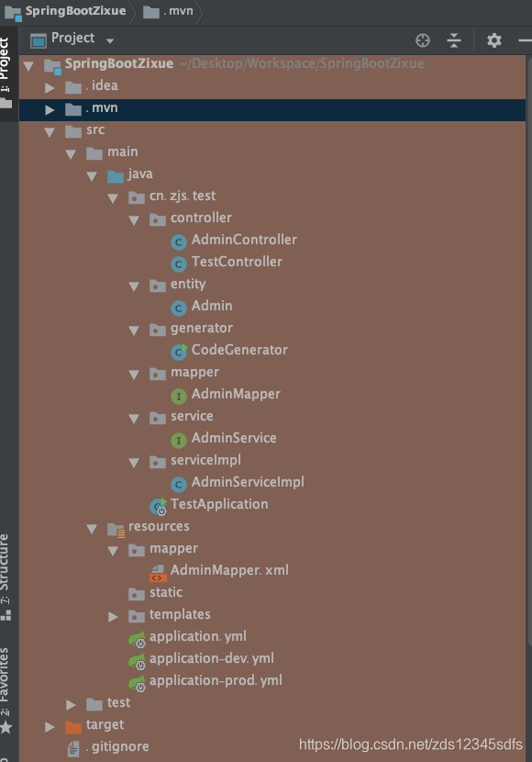Select TestController in the tree
Viewport: 532px width, 762px height.
coord(237,262)
